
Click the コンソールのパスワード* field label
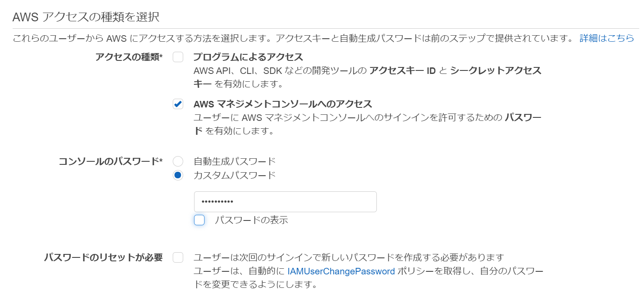(x=111, y=161)
